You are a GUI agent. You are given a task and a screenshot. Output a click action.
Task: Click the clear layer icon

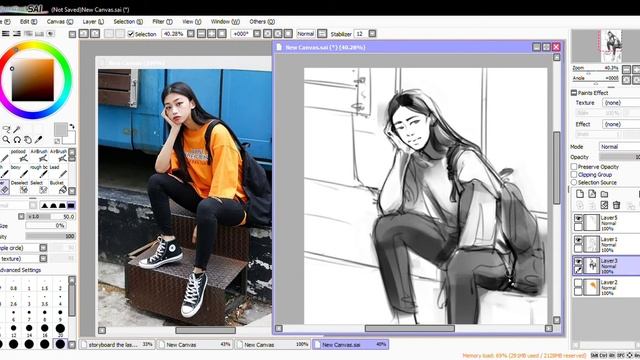(604, 205)
